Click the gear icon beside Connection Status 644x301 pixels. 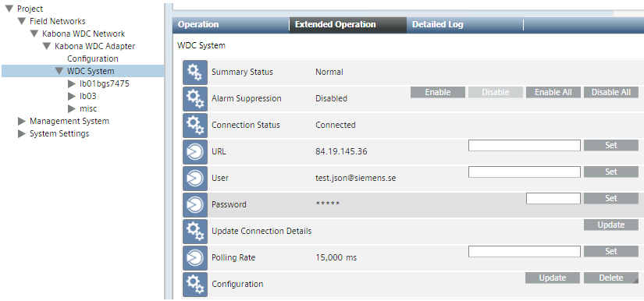pyautogui.click(x=195, y=125)
